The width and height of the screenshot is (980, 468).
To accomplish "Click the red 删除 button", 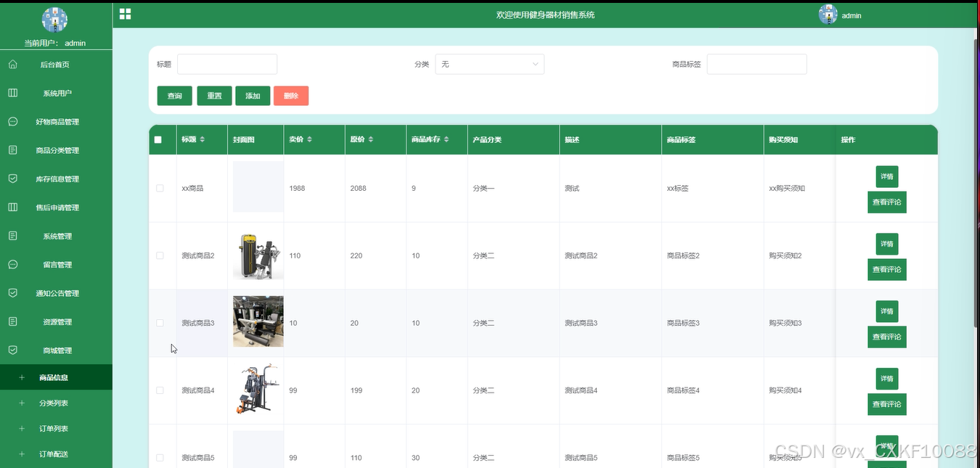I will click(291, 96).
